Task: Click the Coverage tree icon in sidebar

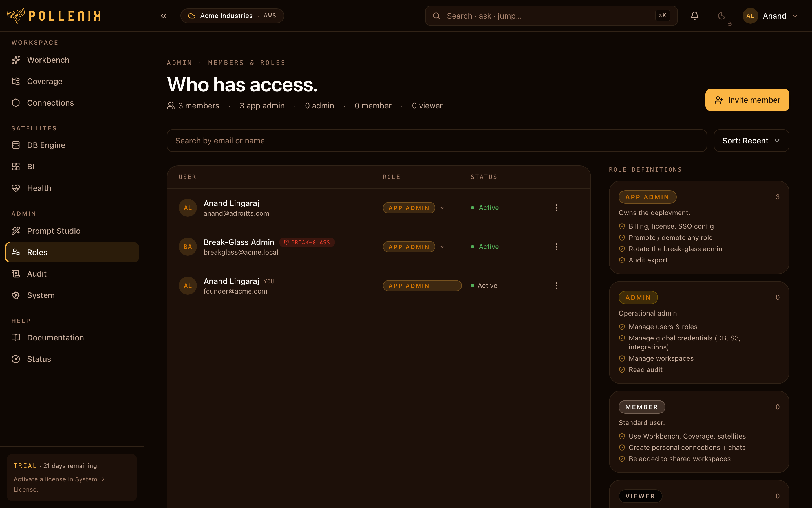Action: 16,81
